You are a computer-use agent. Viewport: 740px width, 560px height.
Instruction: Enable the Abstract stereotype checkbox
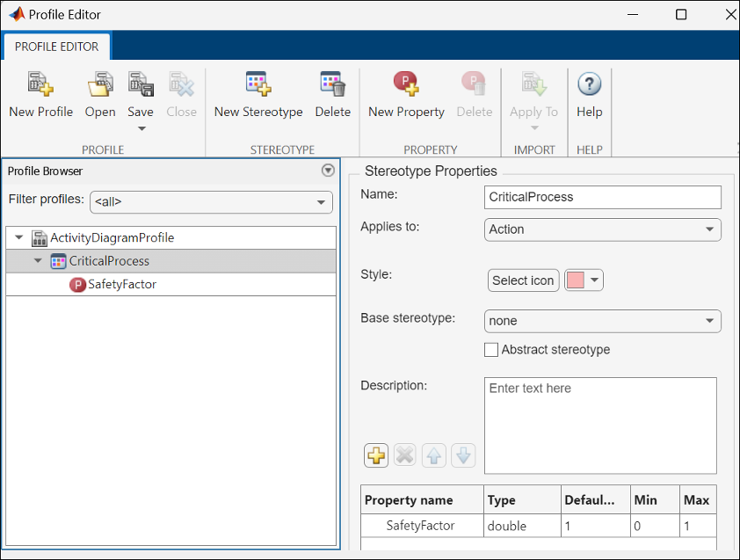[491, 350]
